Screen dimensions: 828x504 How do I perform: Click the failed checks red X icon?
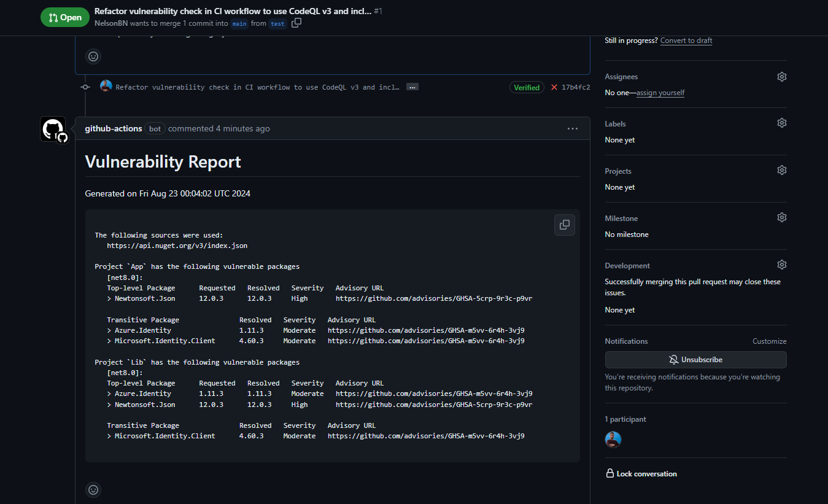click(x=554, y=87)
